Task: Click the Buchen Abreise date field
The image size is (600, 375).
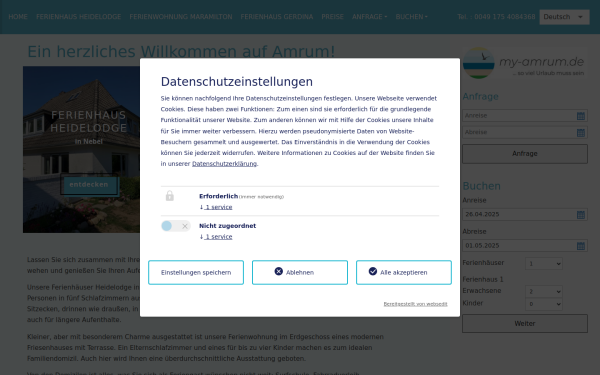Action: [525, 246]
